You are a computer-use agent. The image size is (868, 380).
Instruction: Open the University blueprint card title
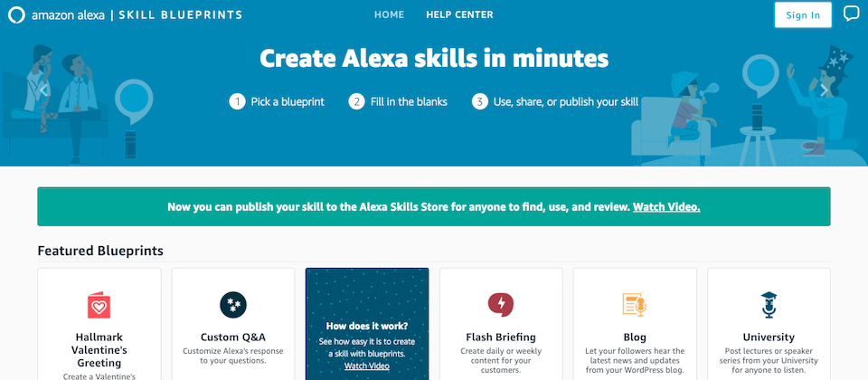(769, 337)
